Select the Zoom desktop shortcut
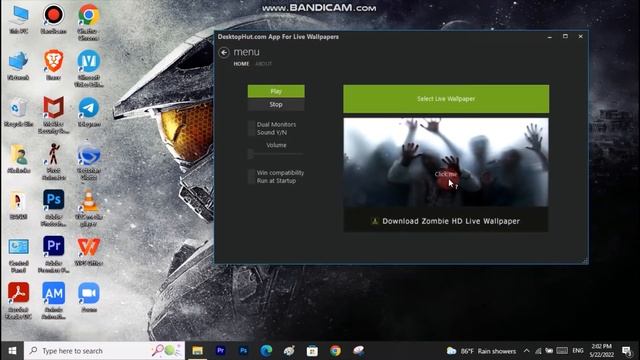The image size is (640, 360). pyautogui.click(x=89, y=298)
